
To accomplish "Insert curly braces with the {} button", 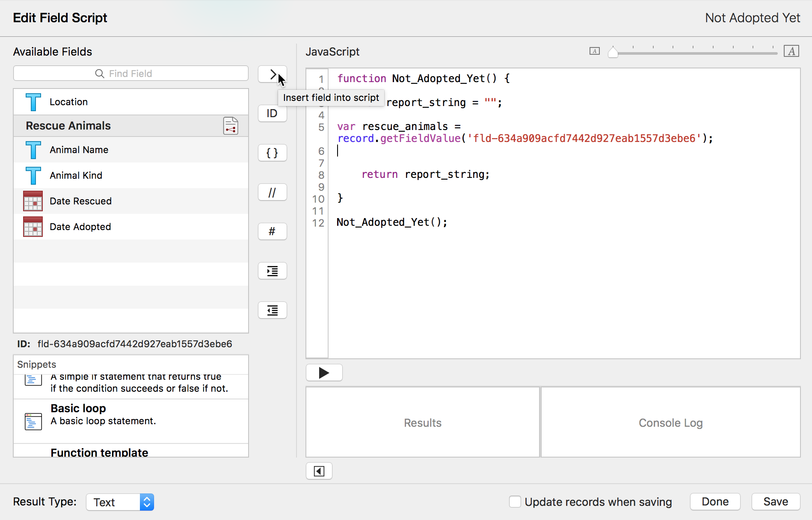I will coord(273,153).
